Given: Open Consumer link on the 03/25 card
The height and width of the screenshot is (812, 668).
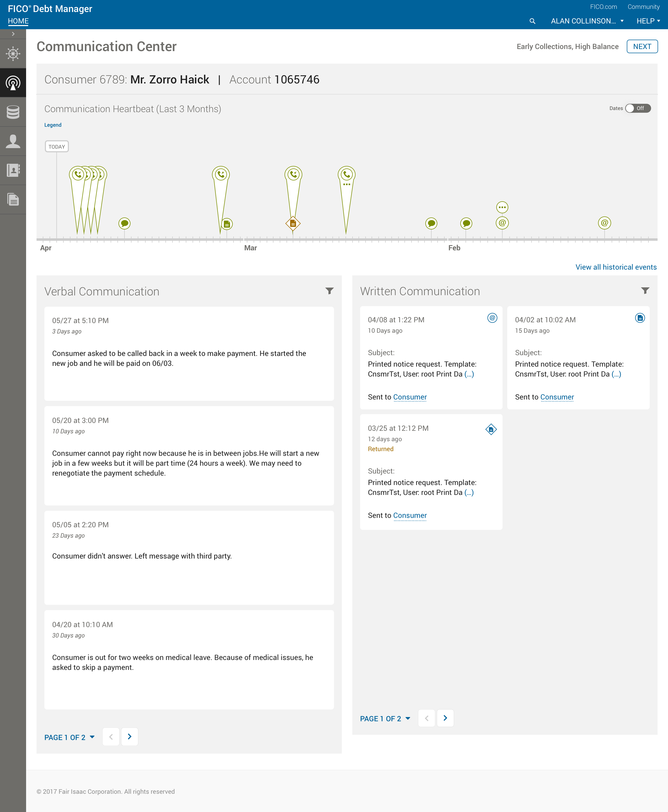Looking at the screenshot, I should [x=410, y=516].
